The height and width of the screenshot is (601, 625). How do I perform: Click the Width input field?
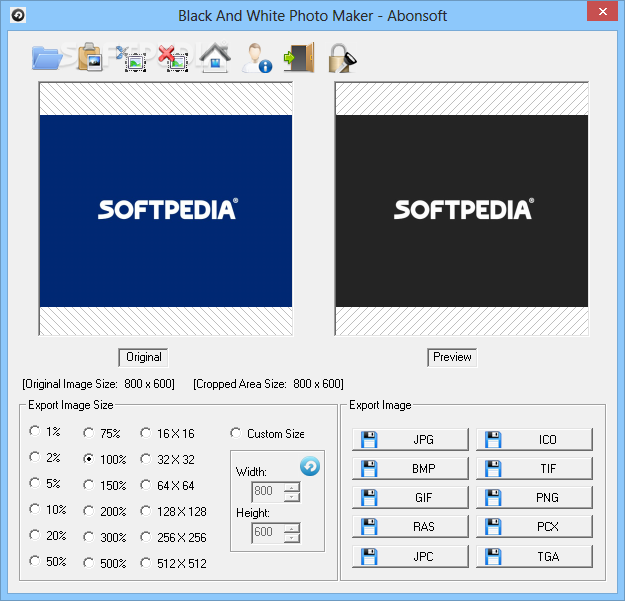[268, 491]
